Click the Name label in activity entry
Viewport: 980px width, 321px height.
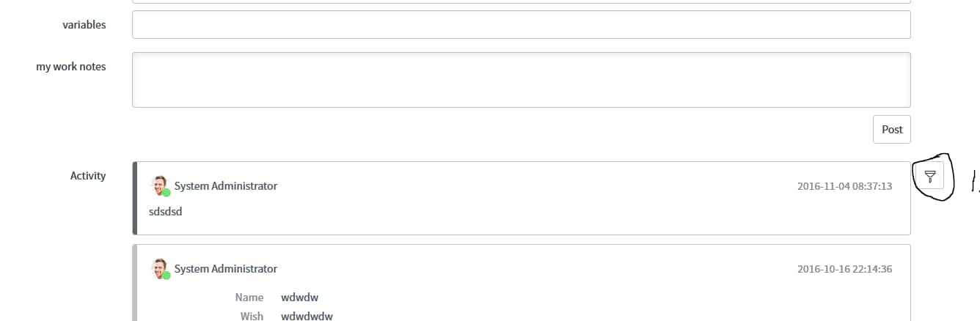249,298
